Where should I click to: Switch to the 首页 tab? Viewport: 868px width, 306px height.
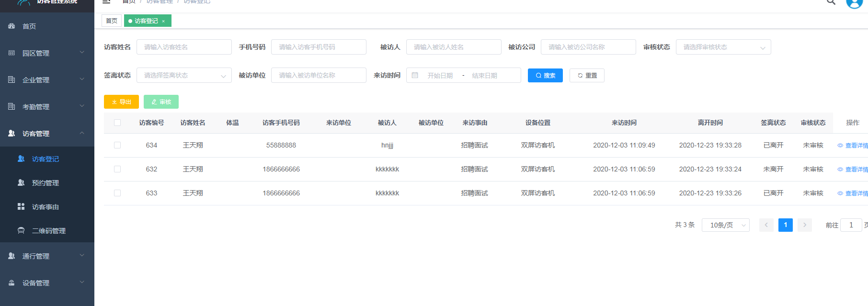[x=111, y=21]
